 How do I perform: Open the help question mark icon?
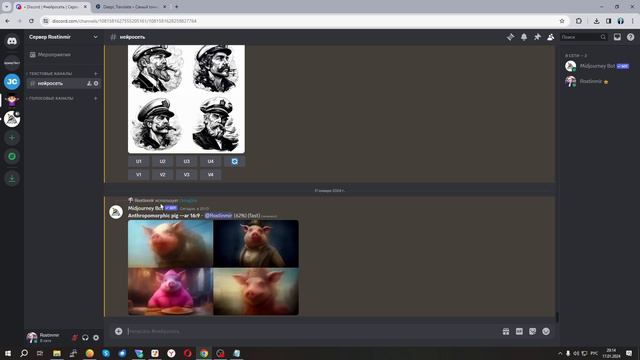pyautogui.click(x=631, y=37)
